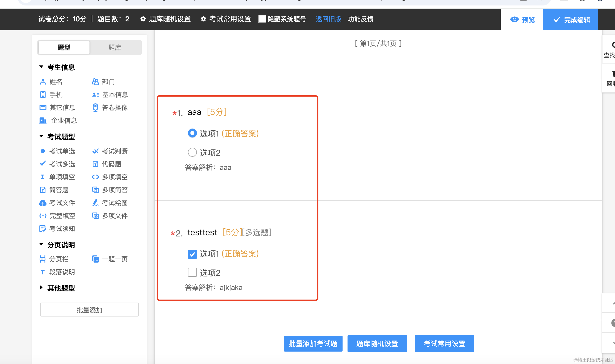Add a 考试绘图 drawing question
Viewport: 615px width, 364px height.
click(110, 203)
